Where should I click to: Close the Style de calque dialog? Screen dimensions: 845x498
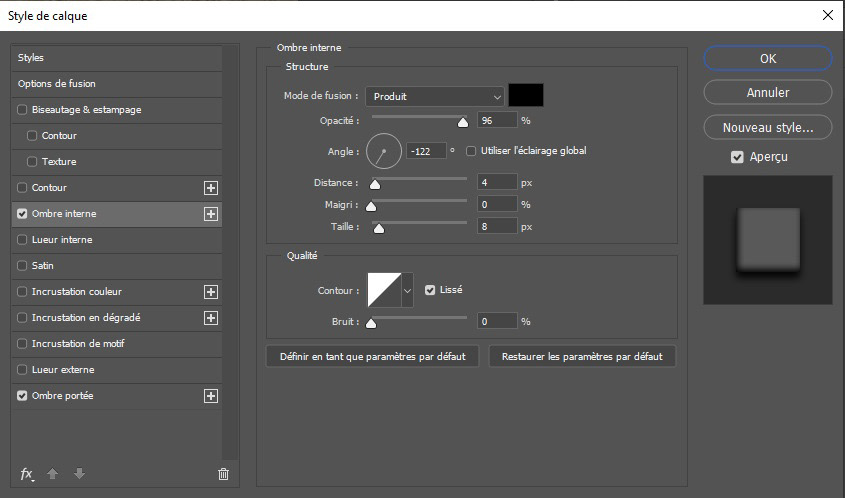828,15
